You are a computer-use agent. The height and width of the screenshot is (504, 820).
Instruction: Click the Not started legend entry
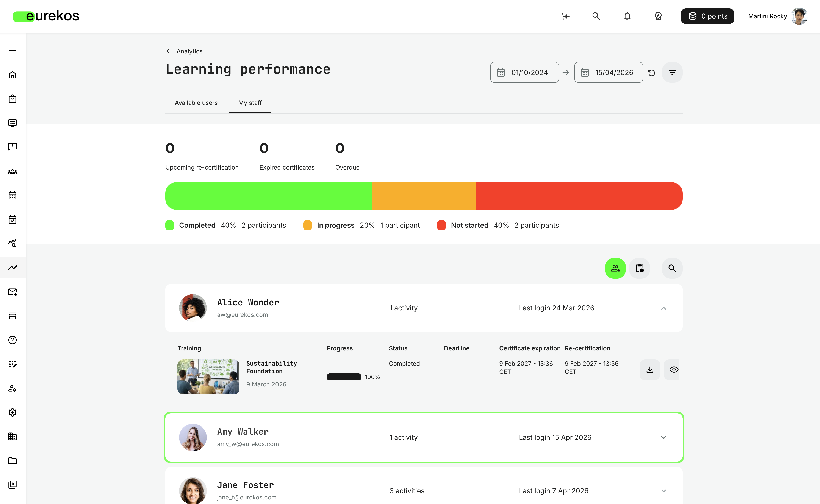(x=498, y=225)
